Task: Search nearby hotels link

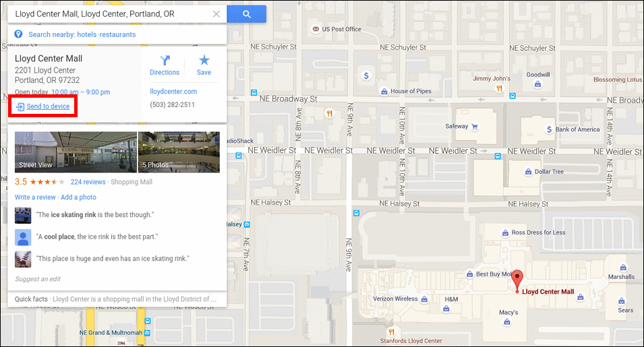Action: [x=87, y=34]
